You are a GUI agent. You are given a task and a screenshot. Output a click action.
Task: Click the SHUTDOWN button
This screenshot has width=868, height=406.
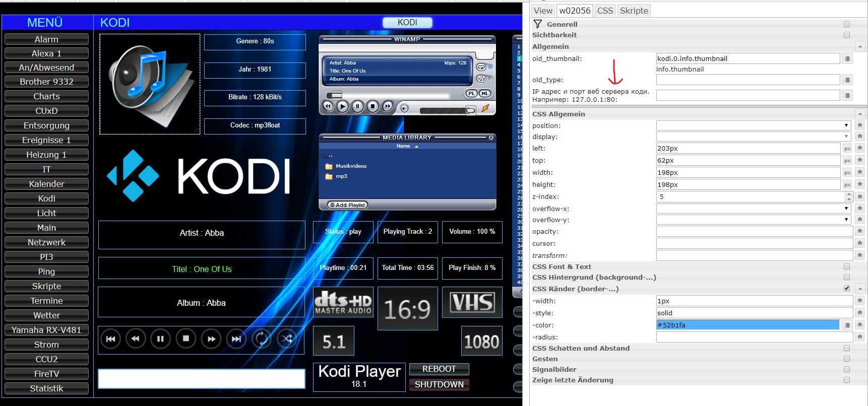pyautogui.click(x=439, y=385)
